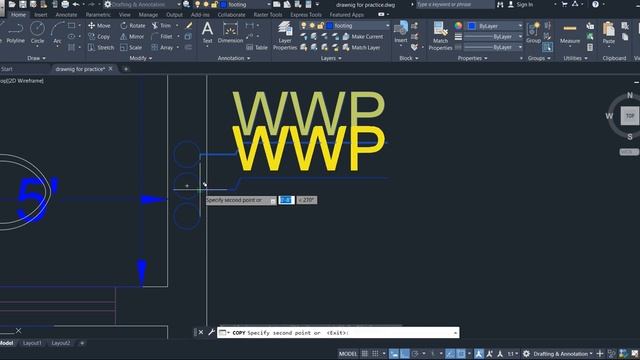Select the Polyline tool
The width and height of the screenshot is (640, 360).
coord(15,33)
